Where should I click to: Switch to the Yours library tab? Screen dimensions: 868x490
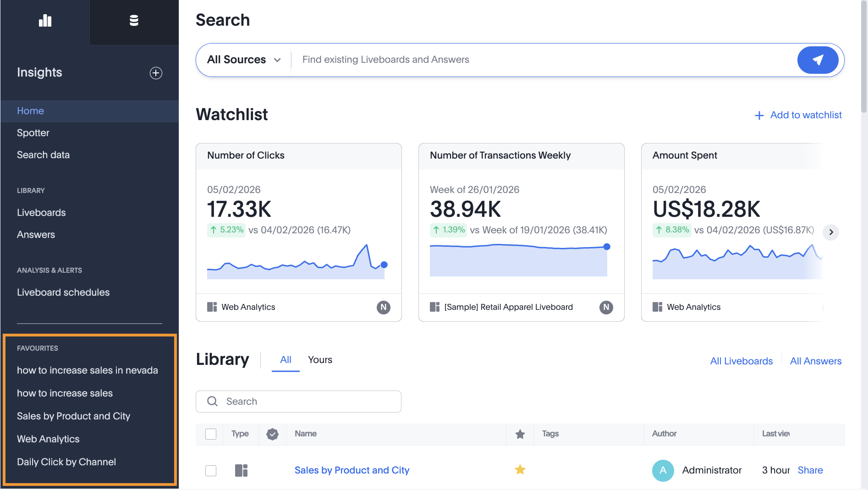pos(320,360)
